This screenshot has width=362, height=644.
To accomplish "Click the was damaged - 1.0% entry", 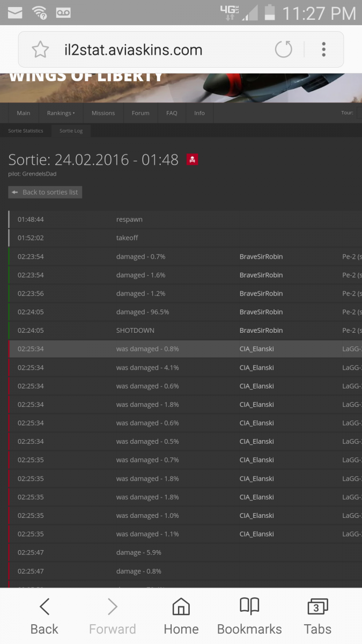I will click(147, 516).
